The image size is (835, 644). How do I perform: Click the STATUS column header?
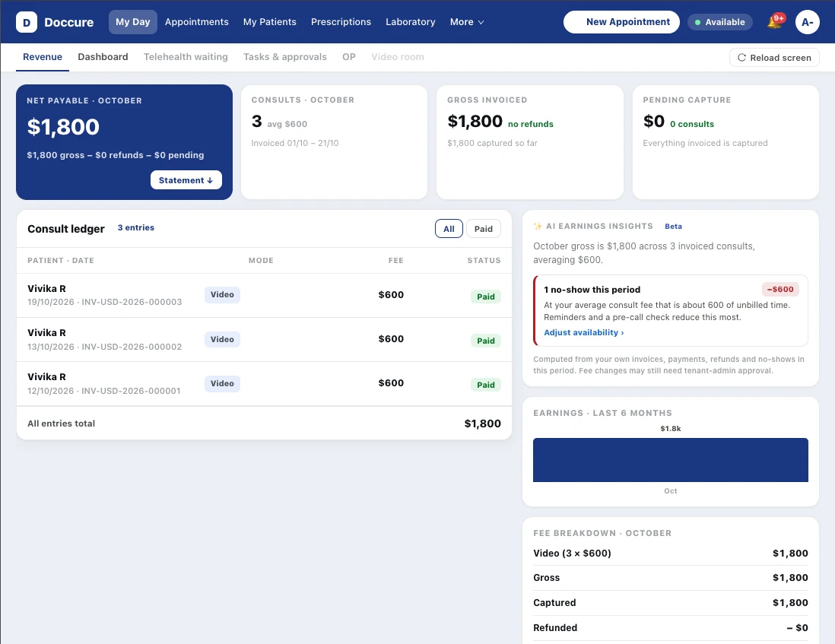(x=484, y=260)
